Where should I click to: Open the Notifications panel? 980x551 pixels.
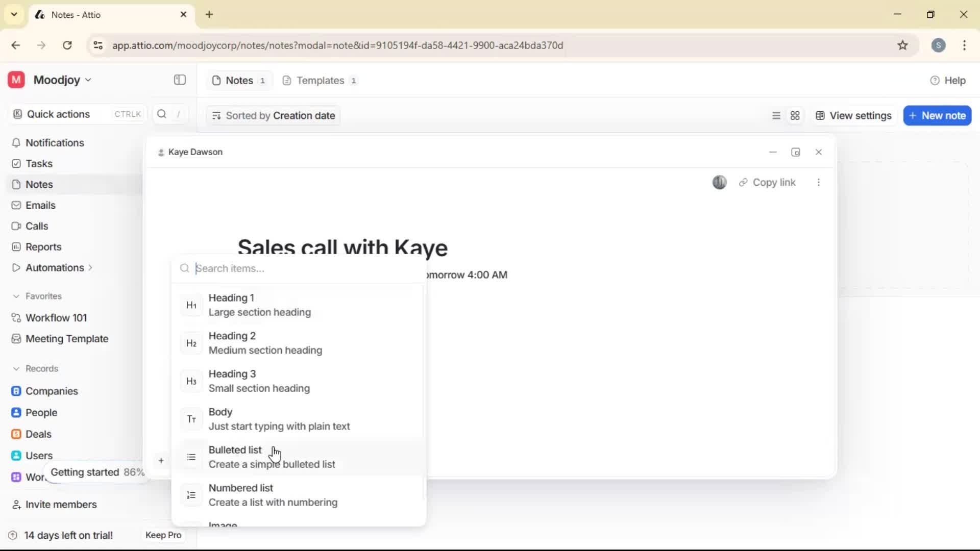(54, 143)
